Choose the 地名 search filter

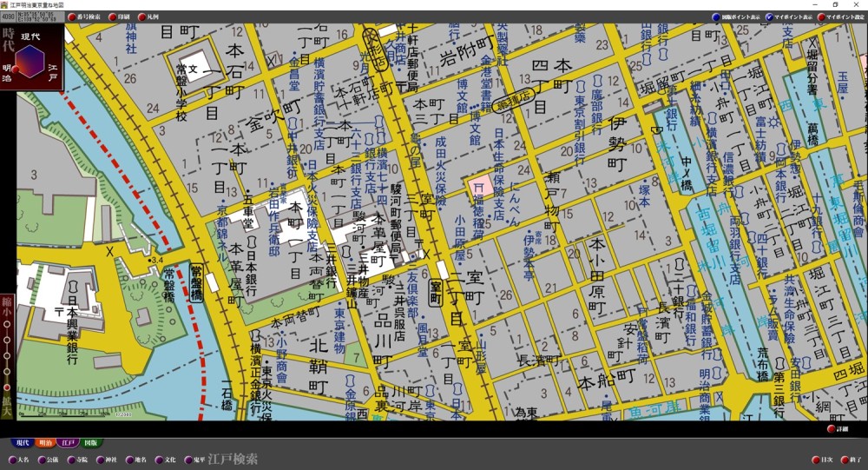click(x=130, y=460)
